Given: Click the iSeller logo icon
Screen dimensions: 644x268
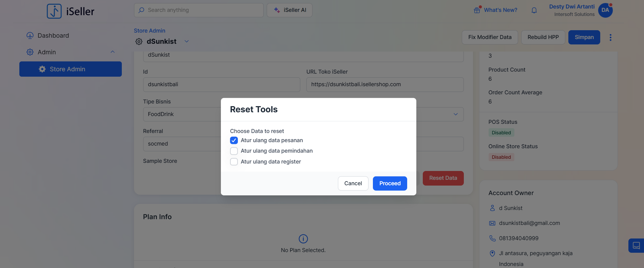Looking at the screenshot, I should pyautogui.click(x=54, y=11).
